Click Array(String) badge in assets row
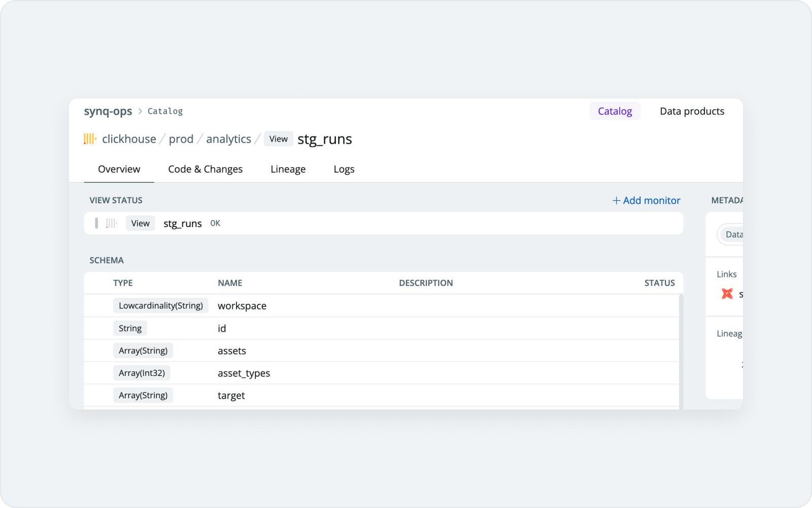The image size is (812, 508). tap(143, 351)
